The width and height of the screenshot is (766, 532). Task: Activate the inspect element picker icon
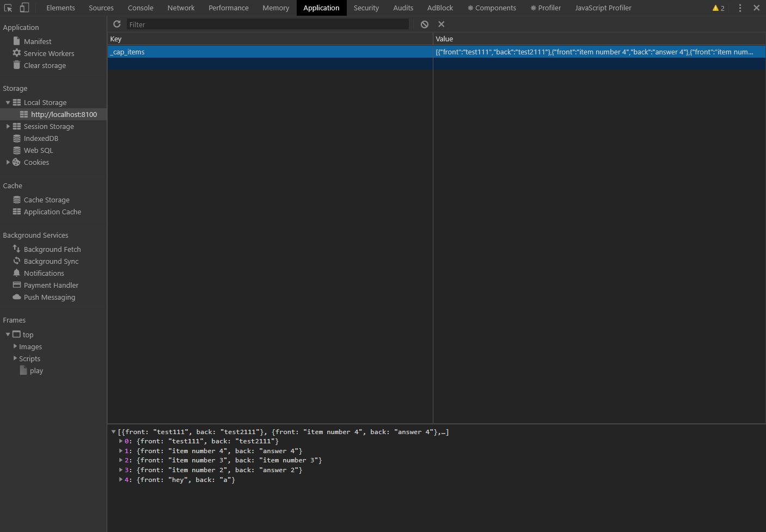(x=8, y=8)
